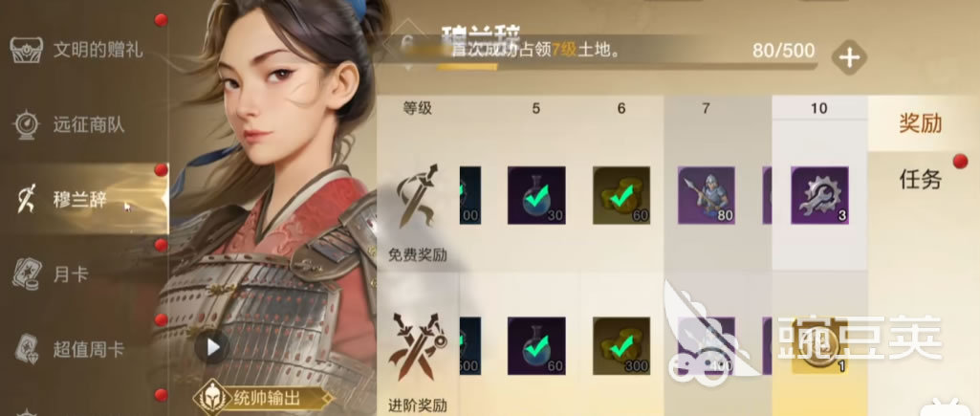
Task: Click the 统帅输出 hero tag
Action: (x=265, y=398)
